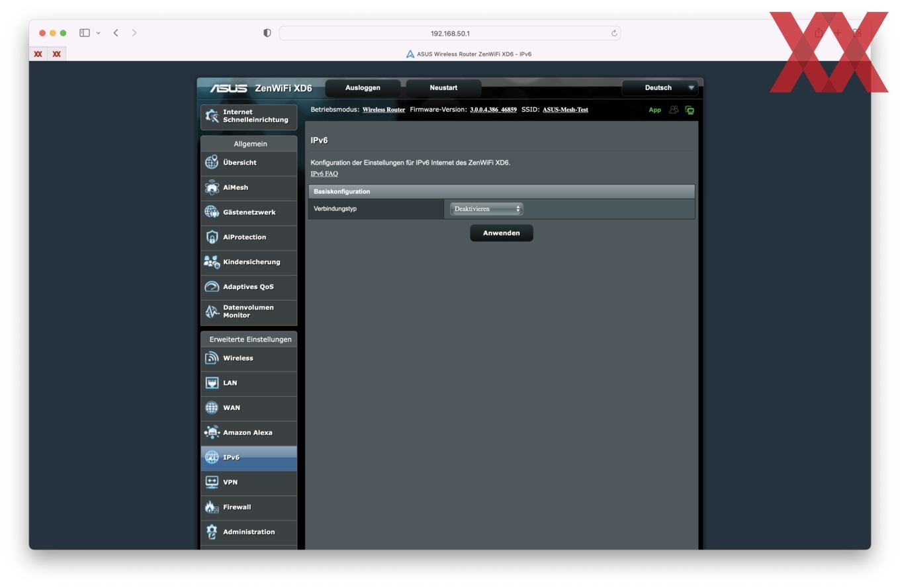The width and height of the screenshot is (900, 588).
Task: Open the AiMesh menu item
Action: point(249,188)
